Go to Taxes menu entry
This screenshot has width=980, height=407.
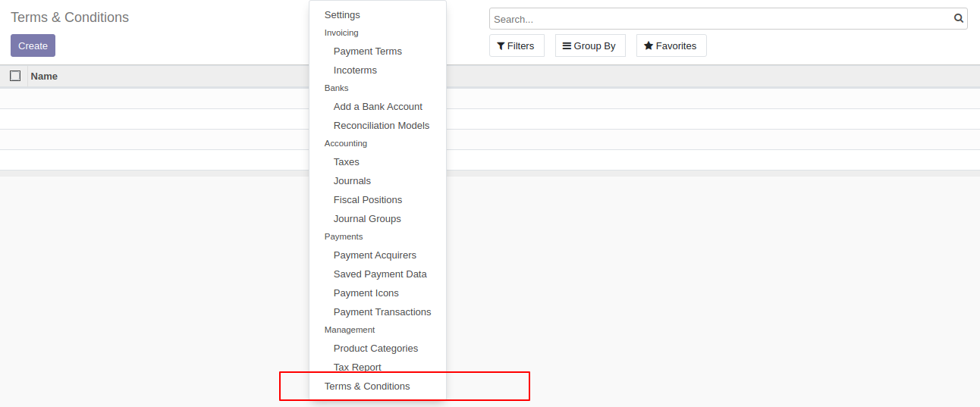tap(346, 162)
